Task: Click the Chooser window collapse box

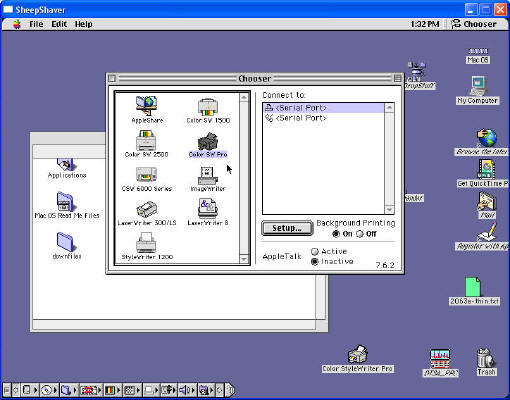Action: click(397, 78)
